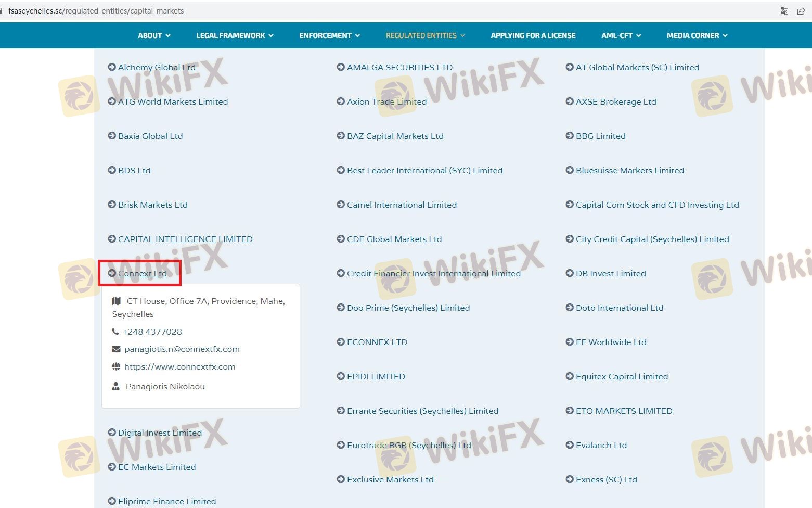Open Eurotrade RGB (Seychelles) Ltd entry
Viewport: 812px width, 508px height.
tap(409, 445)
